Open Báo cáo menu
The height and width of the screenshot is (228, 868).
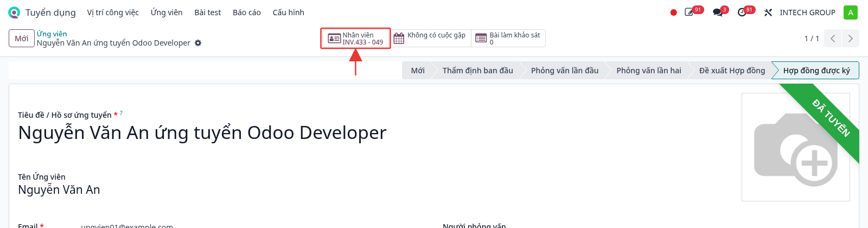point(247,12)
